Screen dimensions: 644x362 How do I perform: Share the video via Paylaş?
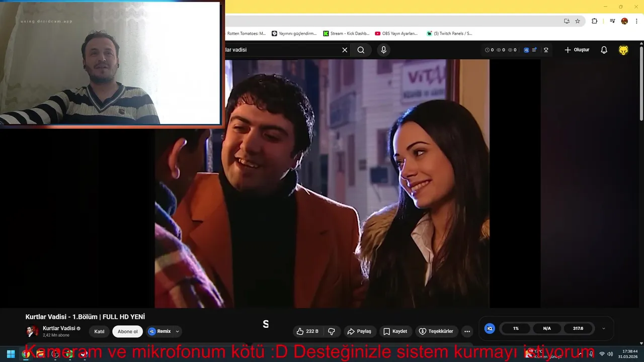click(359, 331)
